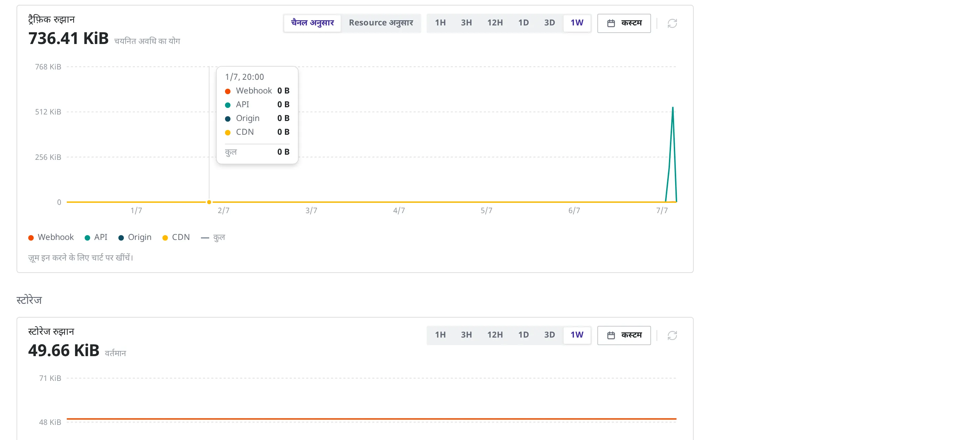Click the 49.66 KiB current storage value

tap(64, 350)
